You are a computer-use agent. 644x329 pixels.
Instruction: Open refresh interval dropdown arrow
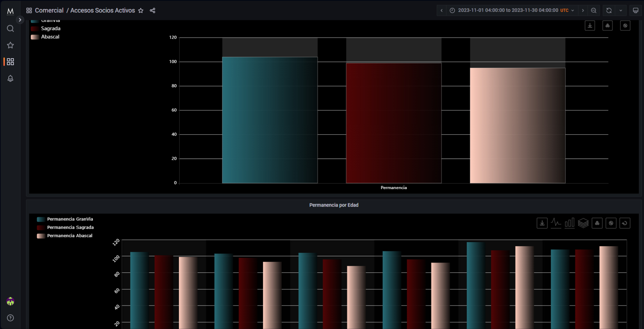pos(621,10)
